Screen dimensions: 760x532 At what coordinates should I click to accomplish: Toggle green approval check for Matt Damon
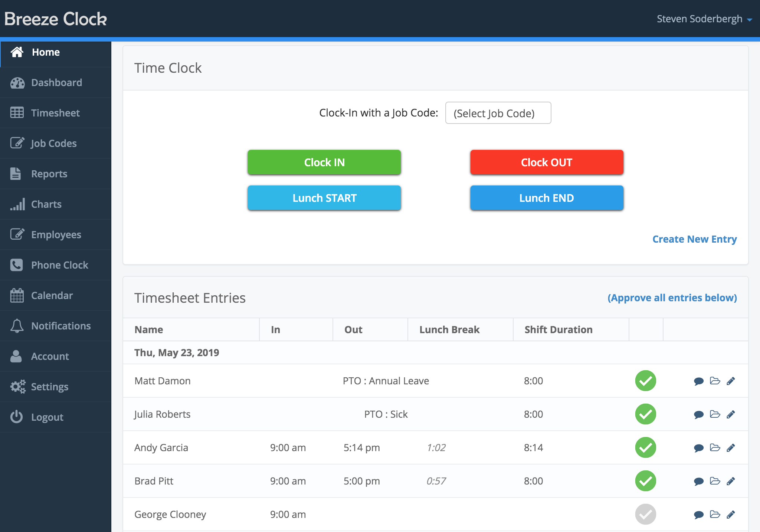645,381
